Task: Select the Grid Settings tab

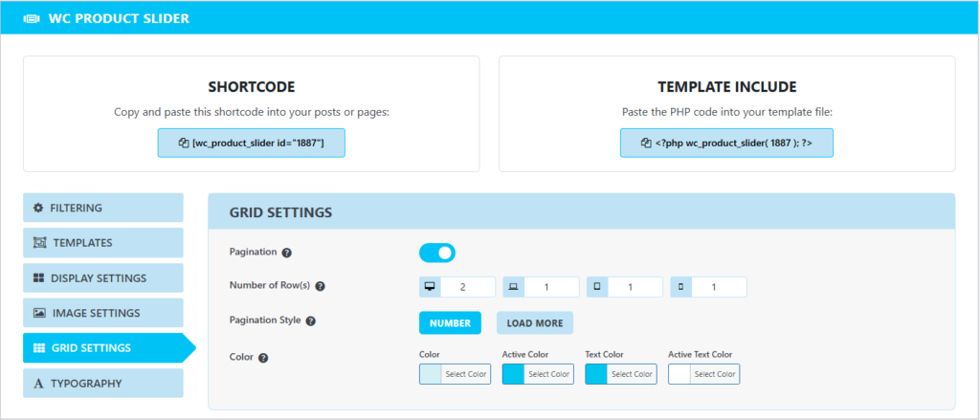Action: (x=109, y=348)
